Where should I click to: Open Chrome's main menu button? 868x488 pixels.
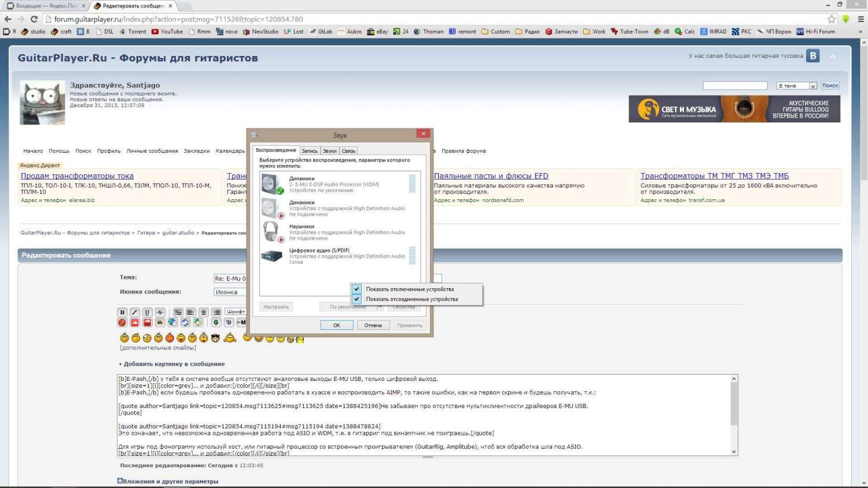(x=860, y=19)
